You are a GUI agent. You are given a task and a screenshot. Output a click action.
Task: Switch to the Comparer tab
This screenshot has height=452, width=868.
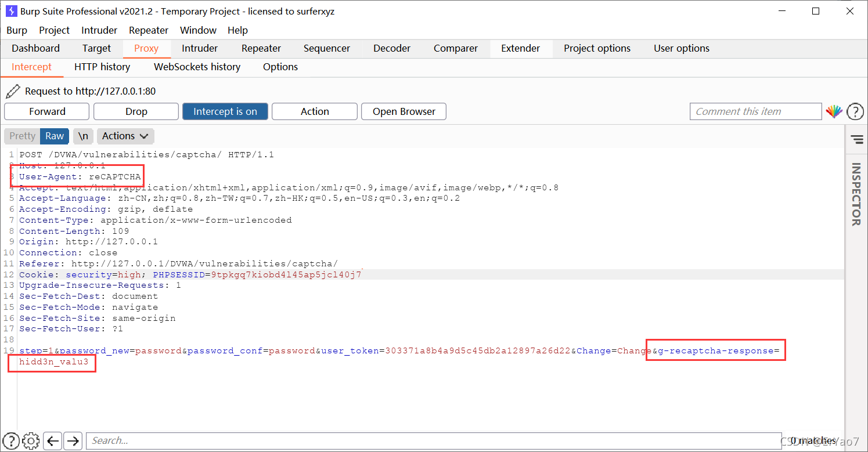(456, 48)
